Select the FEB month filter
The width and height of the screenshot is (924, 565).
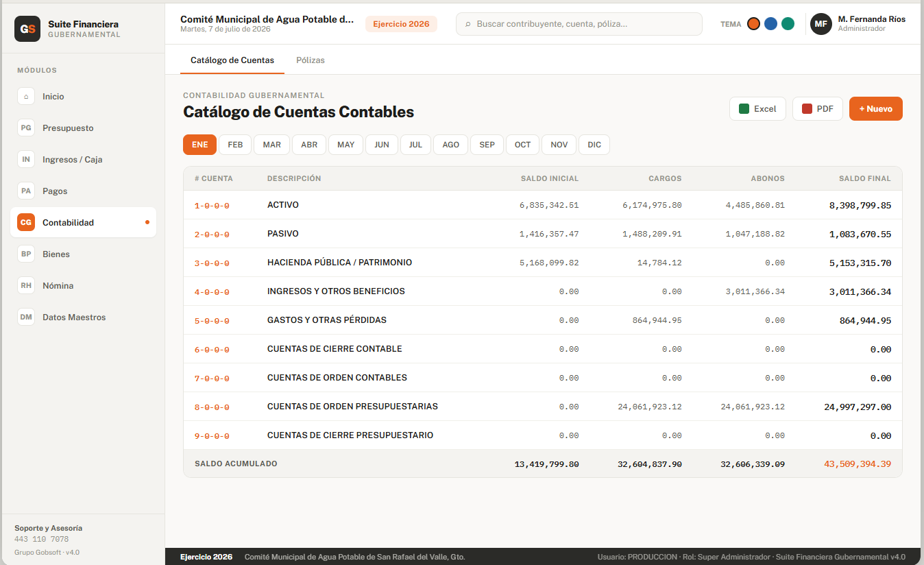point(235,145)
